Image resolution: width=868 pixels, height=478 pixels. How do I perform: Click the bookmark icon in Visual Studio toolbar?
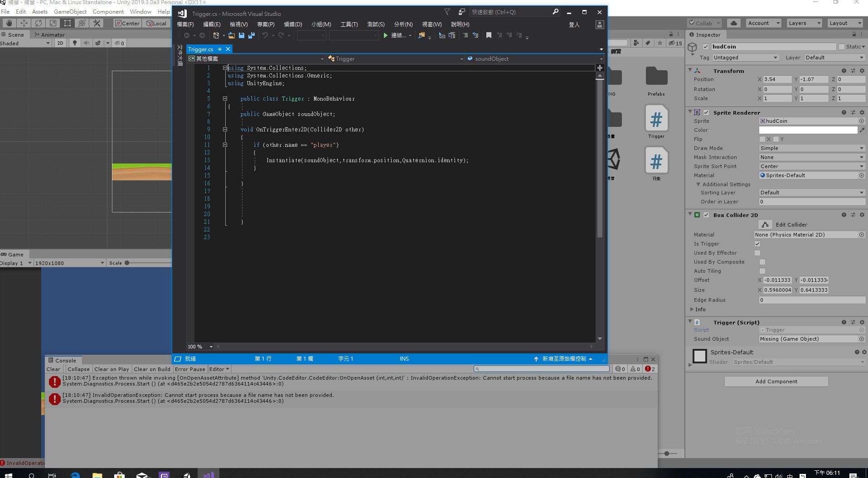coord(489,35)
